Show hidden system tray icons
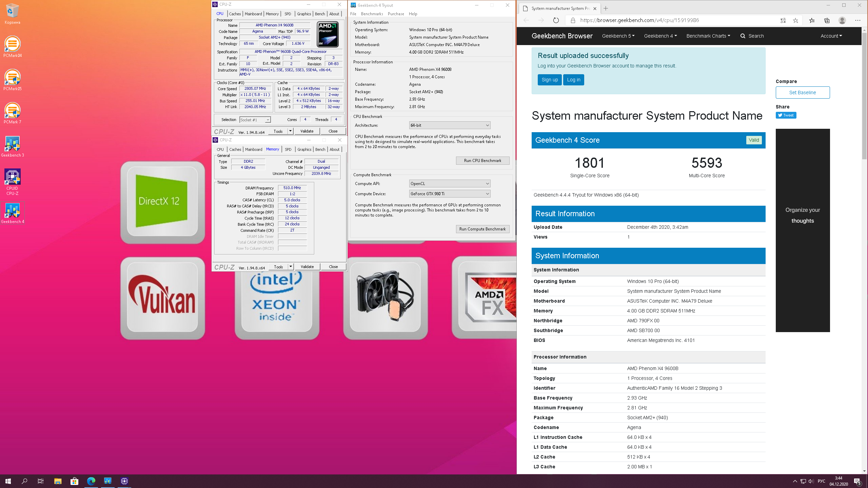Screen dimensions: 868x488 (x=795, y=481)
